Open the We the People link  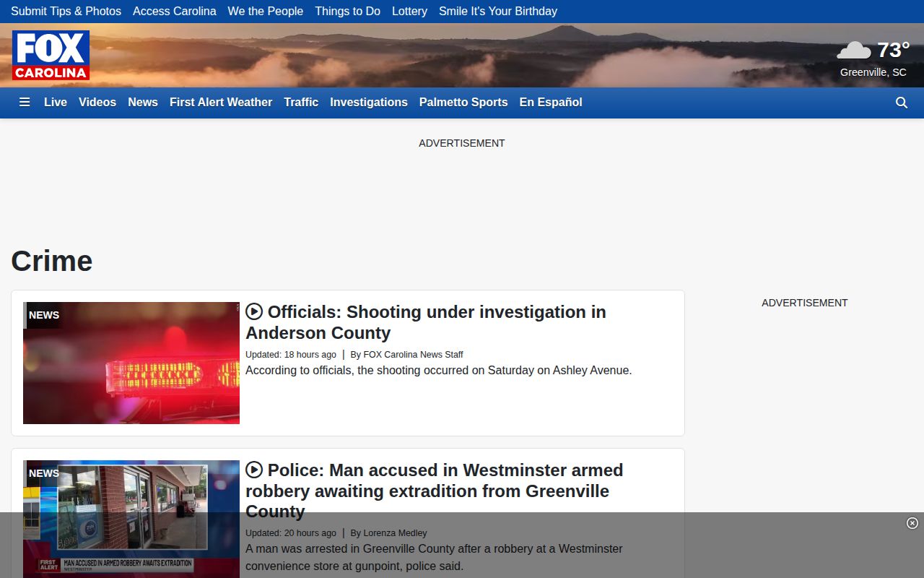266,12
